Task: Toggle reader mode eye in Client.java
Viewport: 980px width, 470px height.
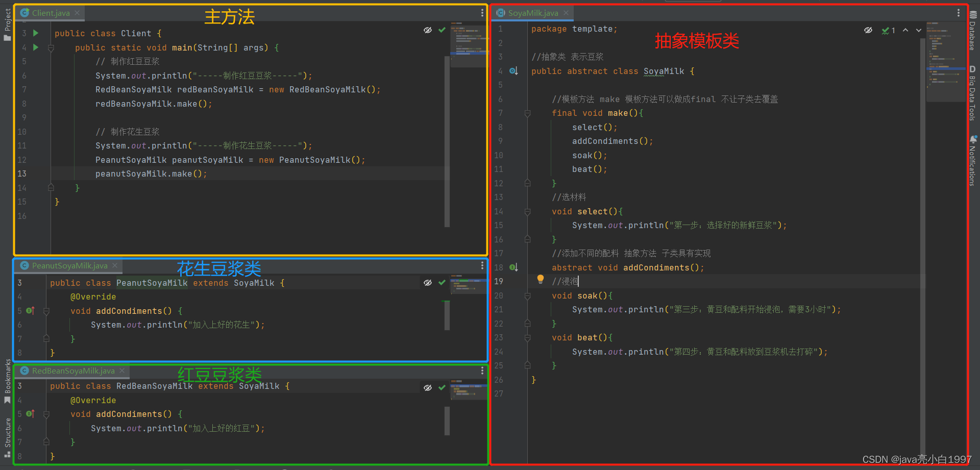Action: pyautogui.click(x=428, y=30)
